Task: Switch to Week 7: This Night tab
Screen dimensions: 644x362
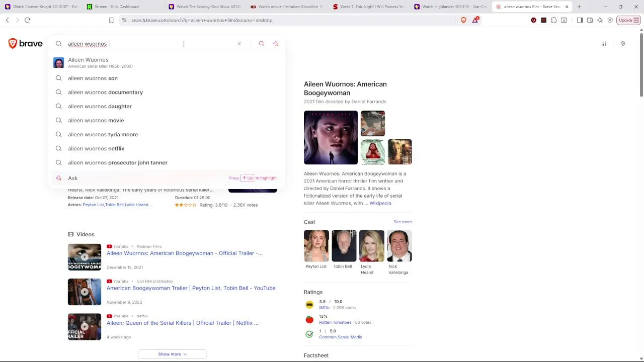Action: (369, 7)
